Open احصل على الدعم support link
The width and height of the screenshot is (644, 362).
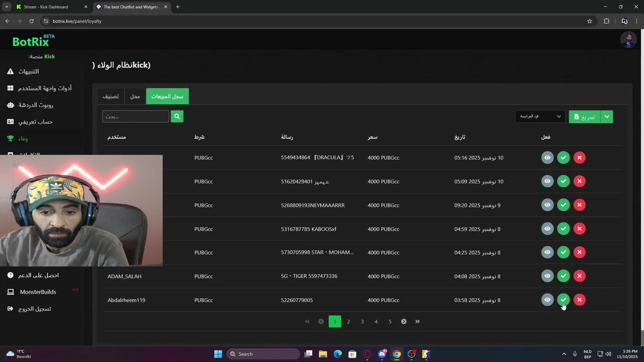38,275
